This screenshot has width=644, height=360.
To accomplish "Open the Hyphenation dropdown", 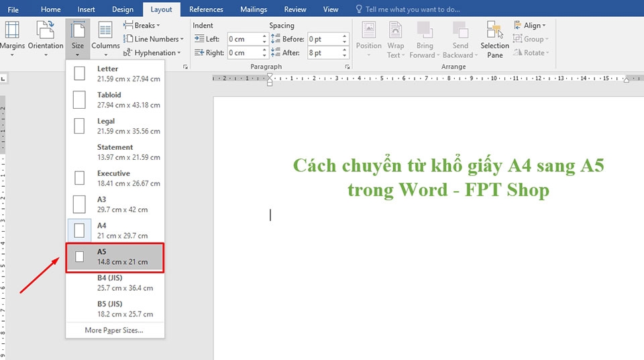I will click(152, 52).
